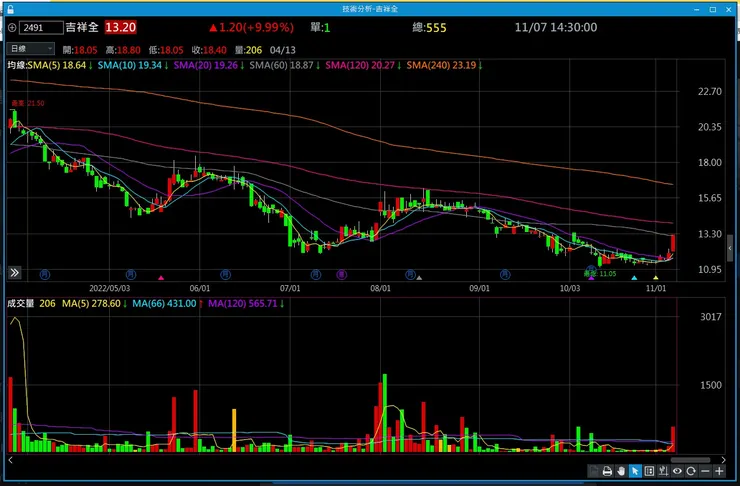
Task: Click the grey triangle event marker
Action: click(x=419, y=277)
